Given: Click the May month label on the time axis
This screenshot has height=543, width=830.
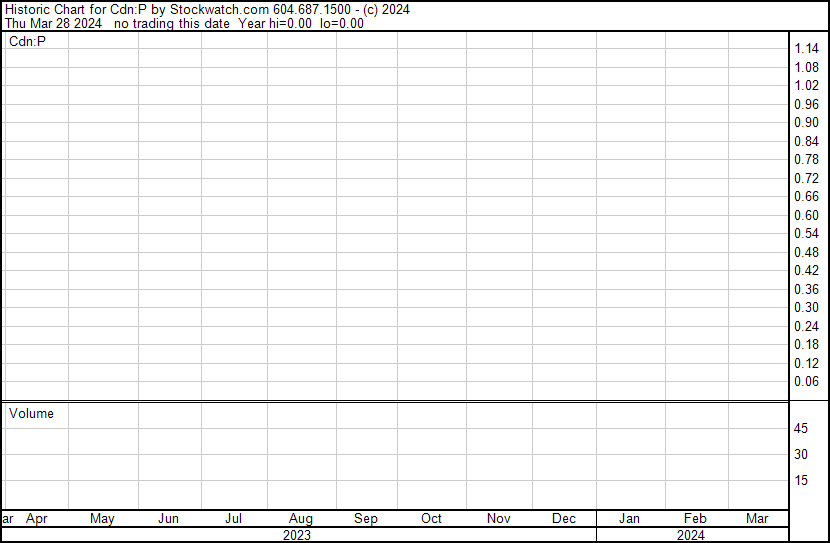Looking at the screenshot, I should 102,519.
